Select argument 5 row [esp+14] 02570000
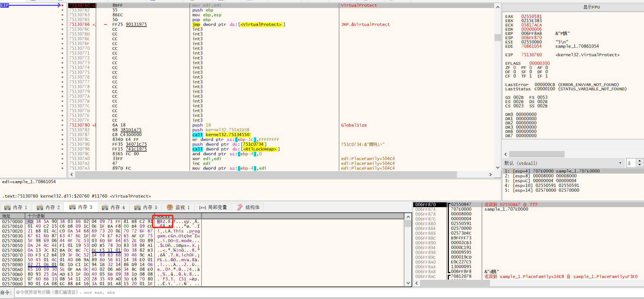The image size is (644, 299). 573,190
